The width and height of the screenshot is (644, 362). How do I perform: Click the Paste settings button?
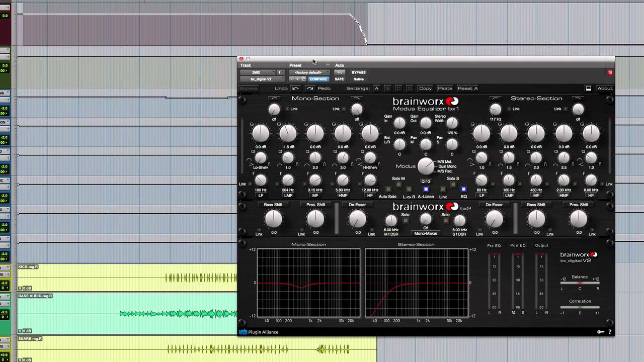[x=445, y=88]
